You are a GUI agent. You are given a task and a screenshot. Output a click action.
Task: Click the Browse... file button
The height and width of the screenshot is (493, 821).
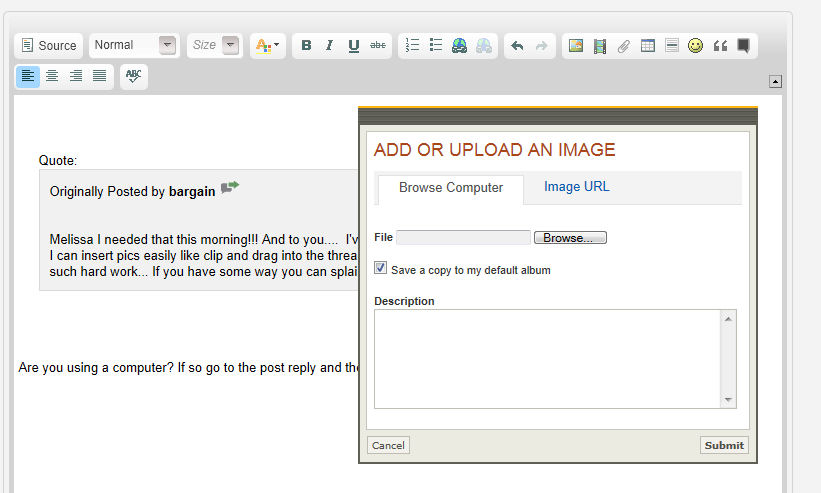click(569, 238)
